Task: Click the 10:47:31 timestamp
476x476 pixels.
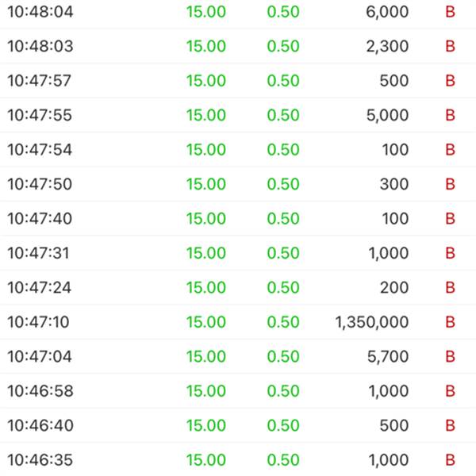Action: 40,253
